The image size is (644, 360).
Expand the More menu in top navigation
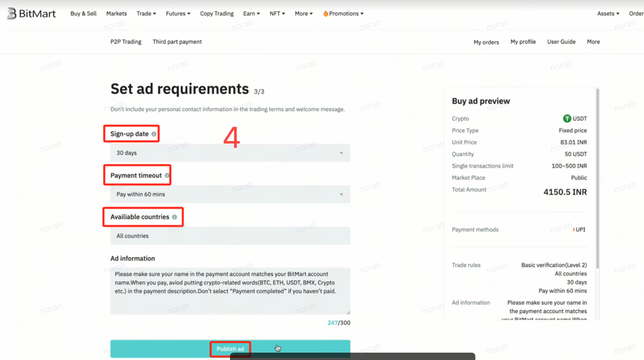(304, 13)
